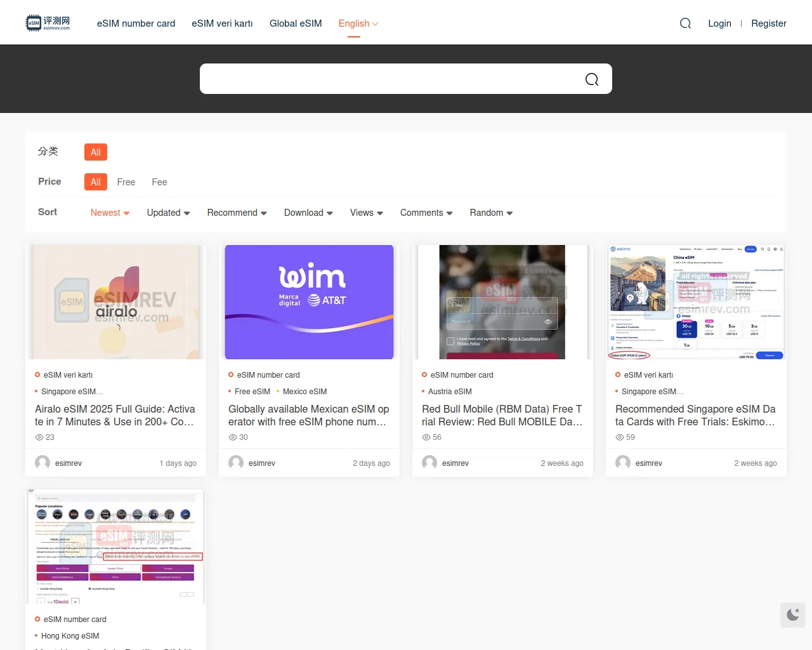Click the eSIM review site logo
Image resolution: width=812 pixels, height=650 pixels.
(48, 23)
